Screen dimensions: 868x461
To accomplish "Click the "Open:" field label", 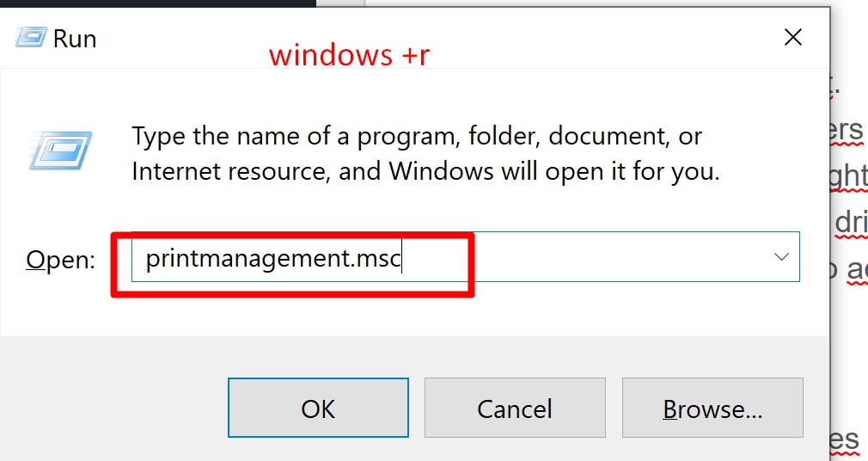I will (x=60, y=260).
